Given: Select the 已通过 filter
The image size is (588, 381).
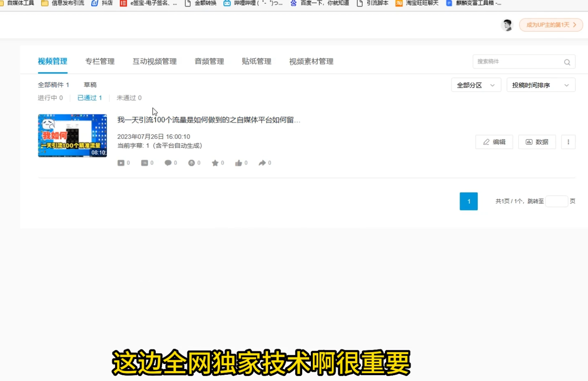Looking at the screenshot, I should coord(90,98).
